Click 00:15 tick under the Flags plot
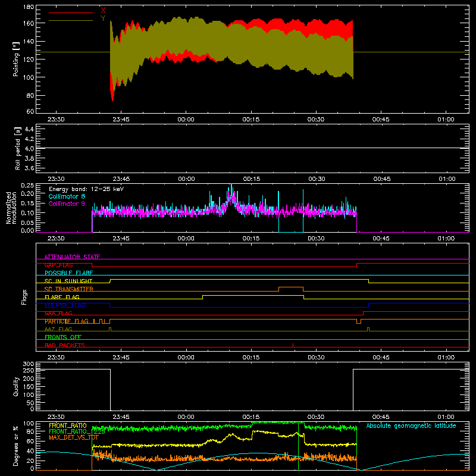 (250, 358)
